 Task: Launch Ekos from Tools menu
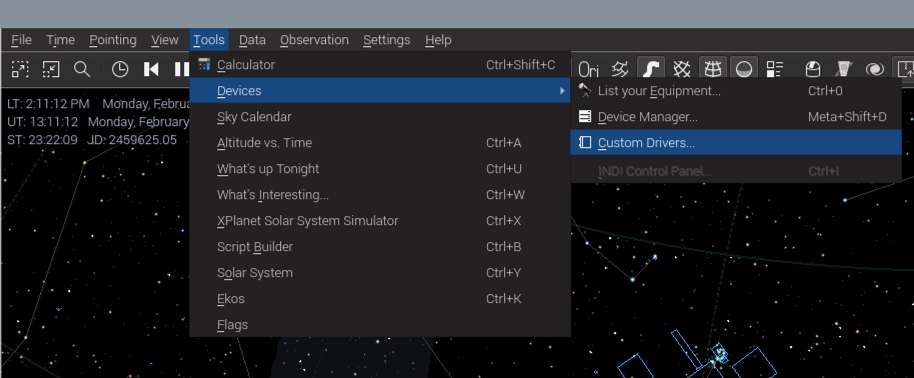(x=379, y=298)
